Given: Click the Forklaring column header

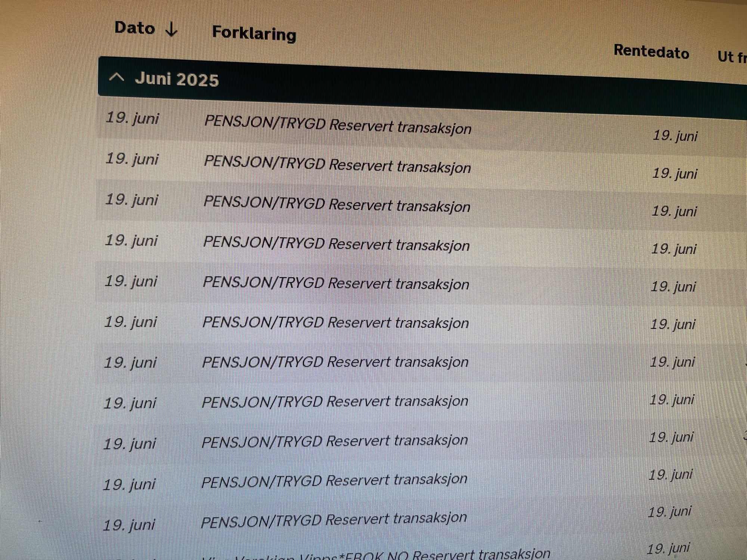Looking at the screenshot, I should 254,34.
